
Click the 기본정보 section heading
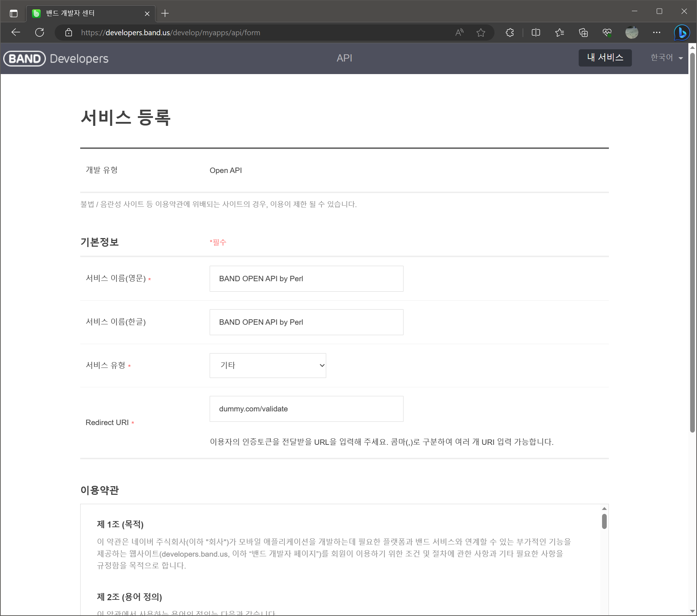pos(99,242)
